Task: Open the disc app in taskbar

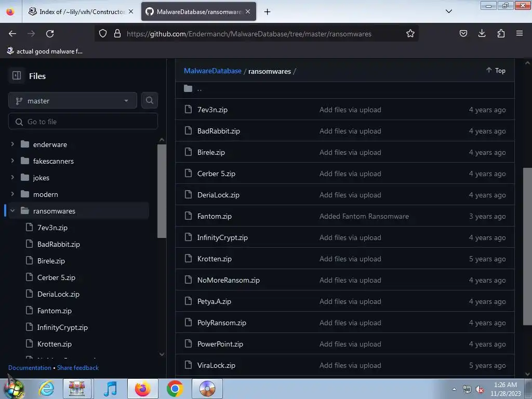Action: point(207,389)
